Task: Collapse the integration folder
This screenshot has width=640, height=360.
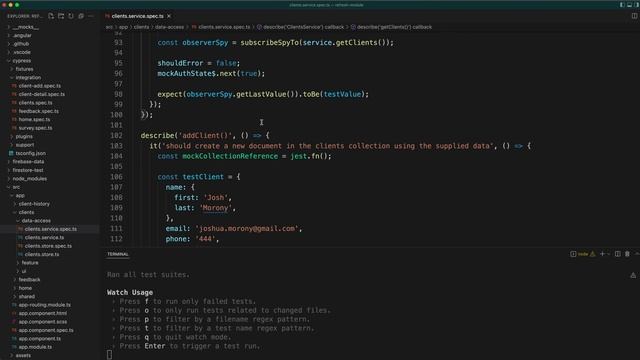Action: [x=28, y=78]
